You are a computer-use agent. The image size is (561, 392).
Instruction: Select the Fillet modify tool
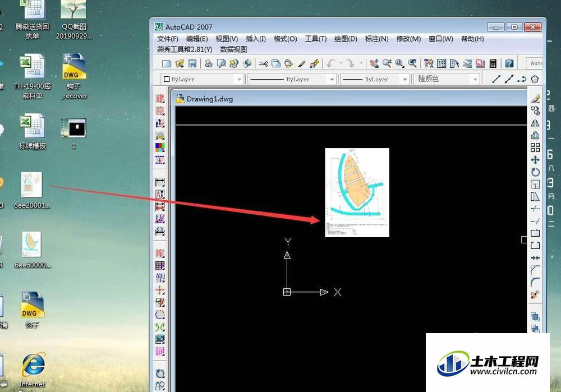(535, 282)
